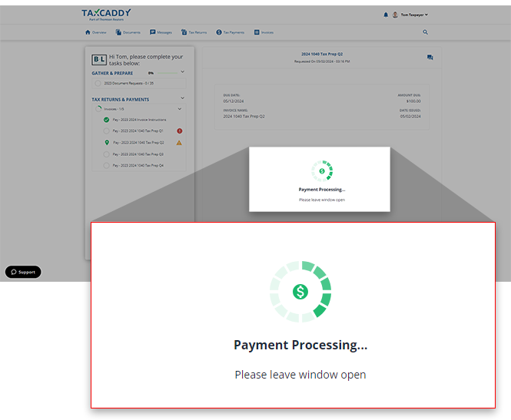511x420 pixels.
Task: Toggle the circle beside 2023 Document Requests
Action: [x=98, y=83]
